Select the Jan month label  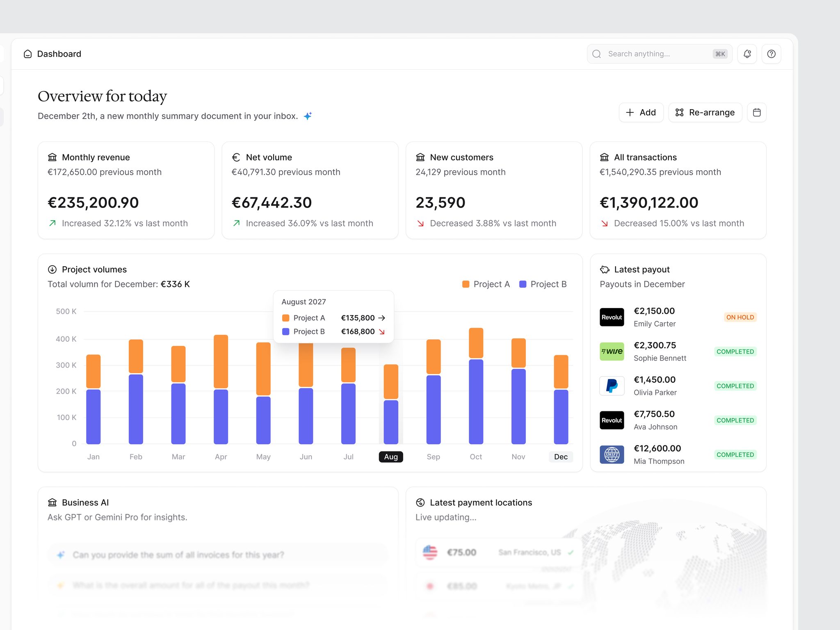[93, 457]
